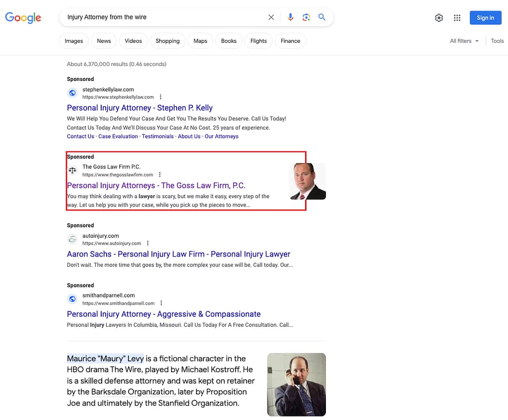Click the Goss Law Firm scales favicon
The image size is (508, 420).
[x=72, y=170]
